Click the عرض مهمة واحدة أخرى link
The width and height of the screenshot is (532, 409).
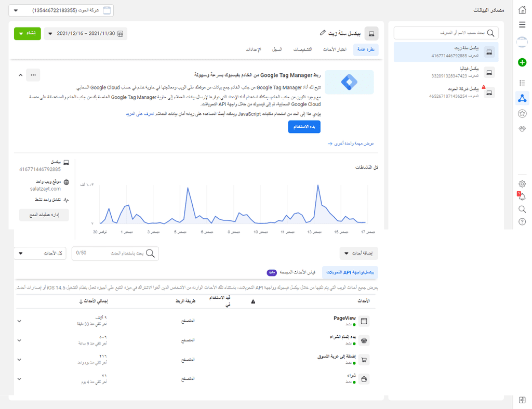coord(351,143)
